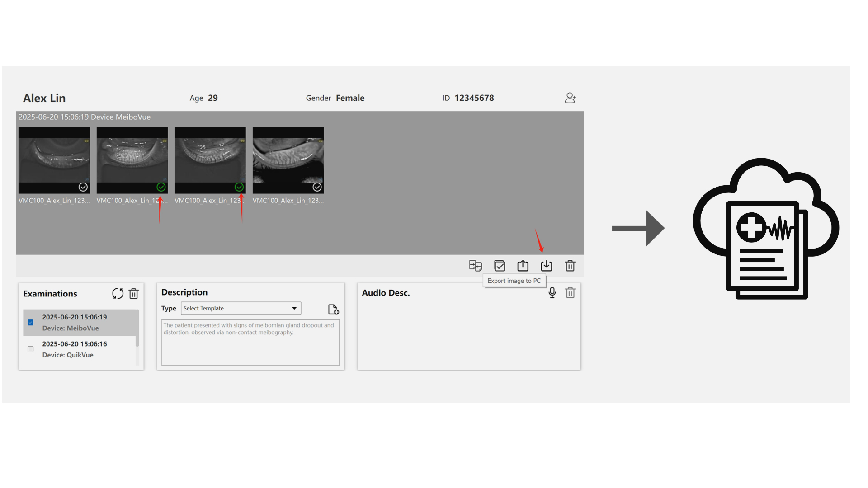The image size is (868, 488).
Task: Click the Export image to PC icon
Action: click(546, 266)
